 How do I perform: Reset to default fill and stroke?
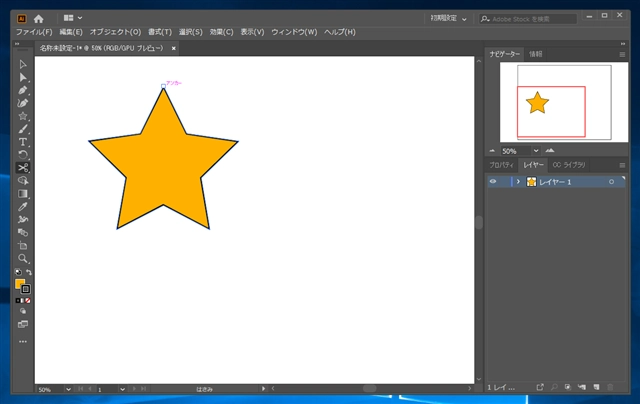click(x=18, y=272)
